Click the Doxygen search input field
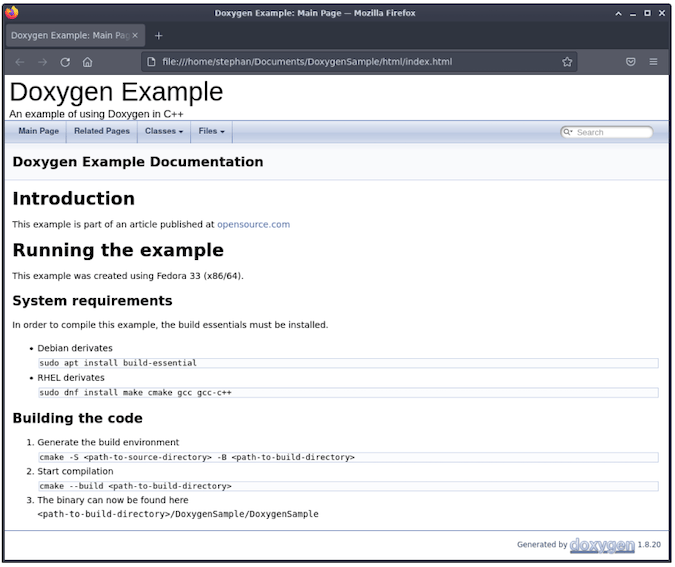 click(612, 132)
